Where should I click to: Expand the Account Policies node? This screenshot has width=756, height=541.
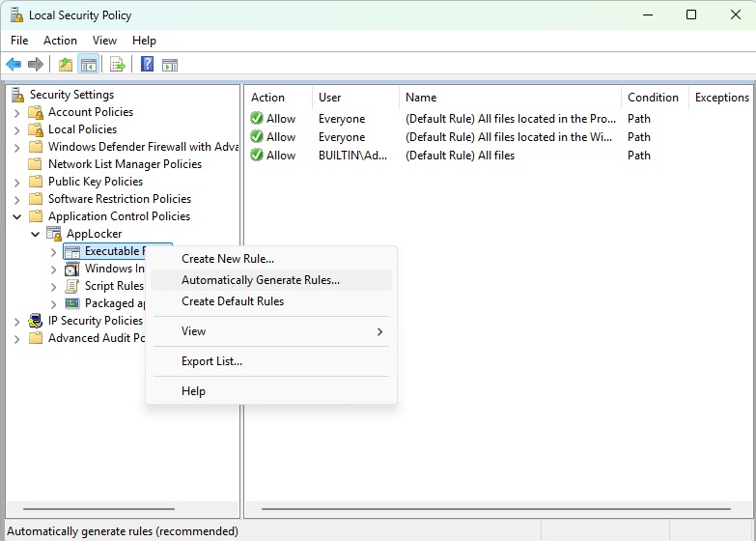point(16,112)
